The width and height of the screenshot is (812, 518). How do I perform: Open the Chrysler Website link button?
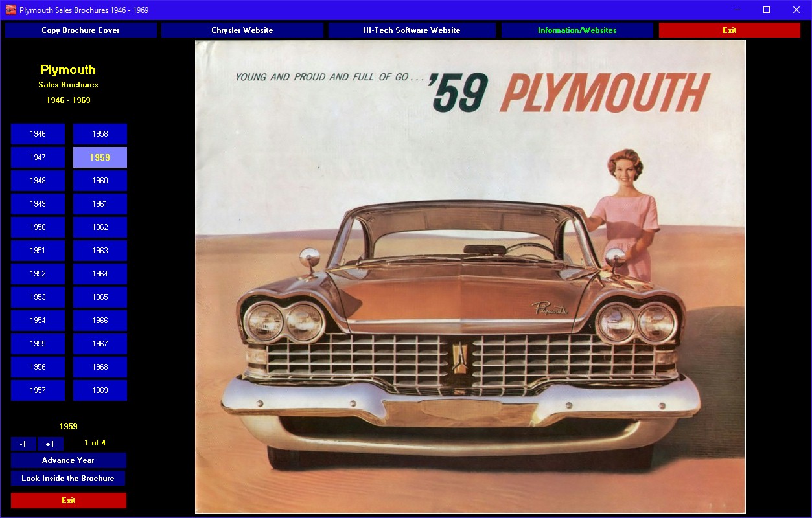click(242, 30)
